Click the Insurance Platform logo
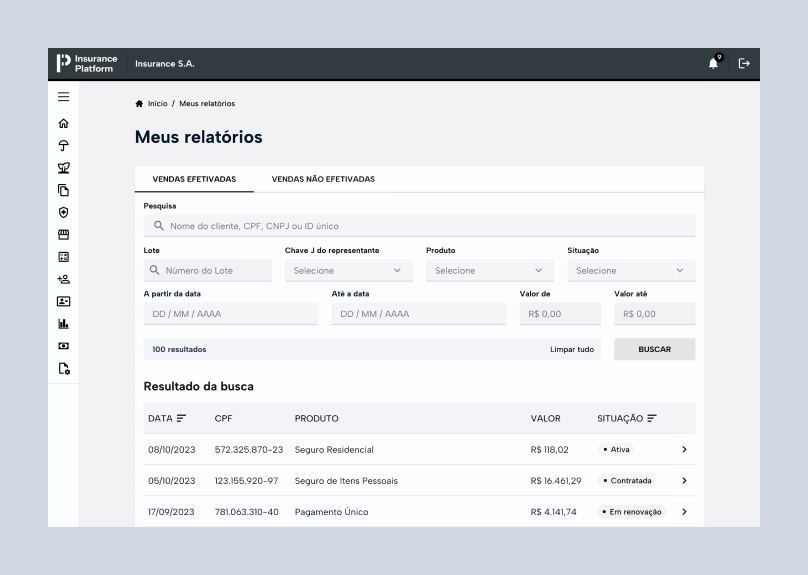Viewport: 808px width, 575px height. [x=87, y=63]
